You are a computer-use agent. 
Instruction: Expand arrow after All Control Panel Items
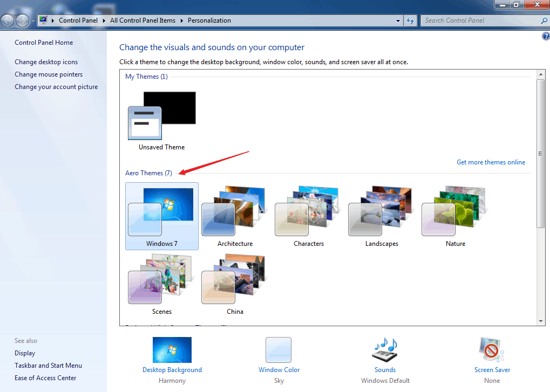pos(182,20)
